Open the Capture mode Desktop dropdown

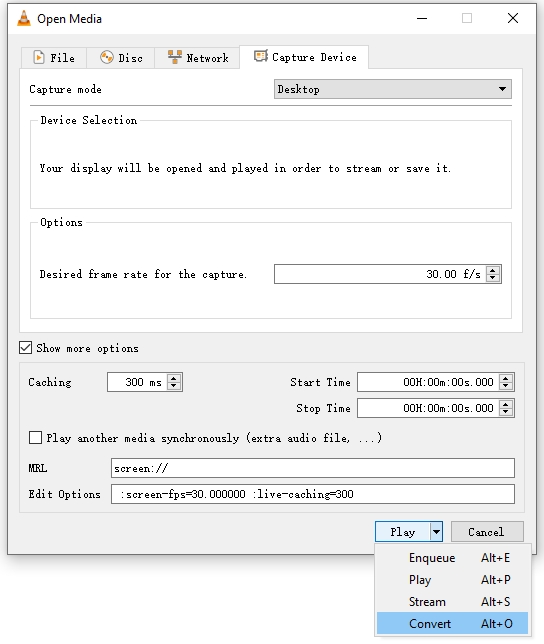[x=393, y=89]
